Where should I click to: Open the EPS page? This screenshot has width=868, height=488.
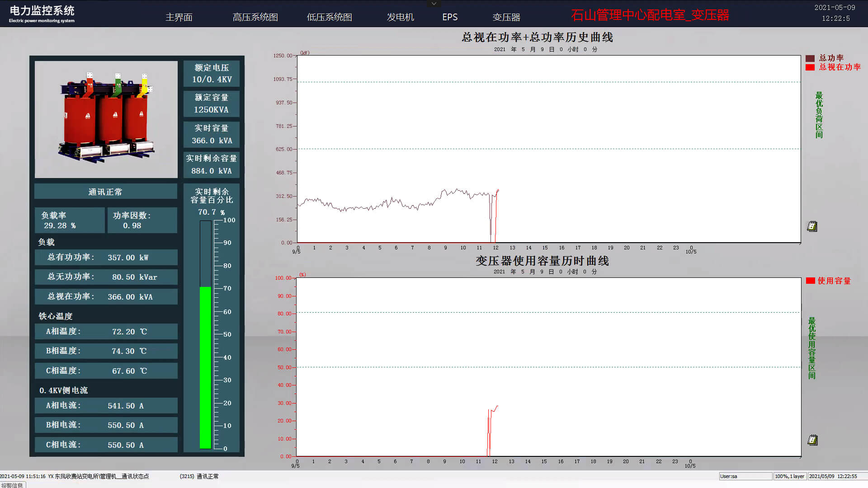pos(450,17)
